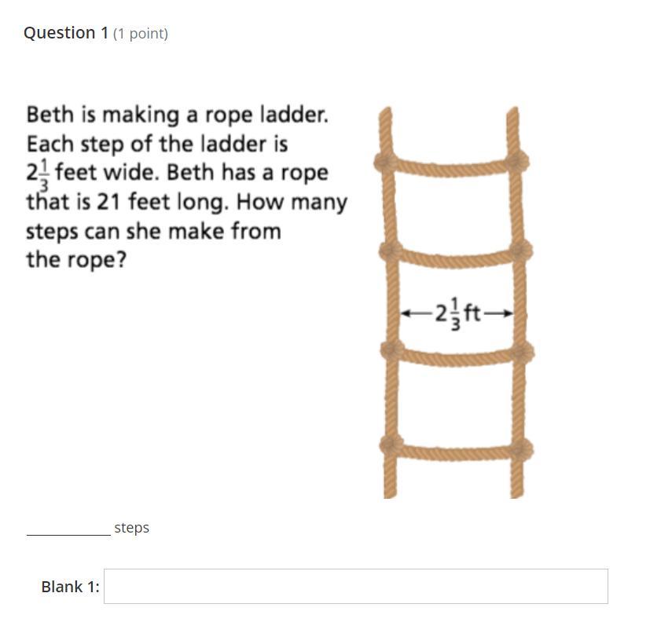The image size is (672, 626).
Task: Select the rope ladder's top rung
Action: [451, 167]
